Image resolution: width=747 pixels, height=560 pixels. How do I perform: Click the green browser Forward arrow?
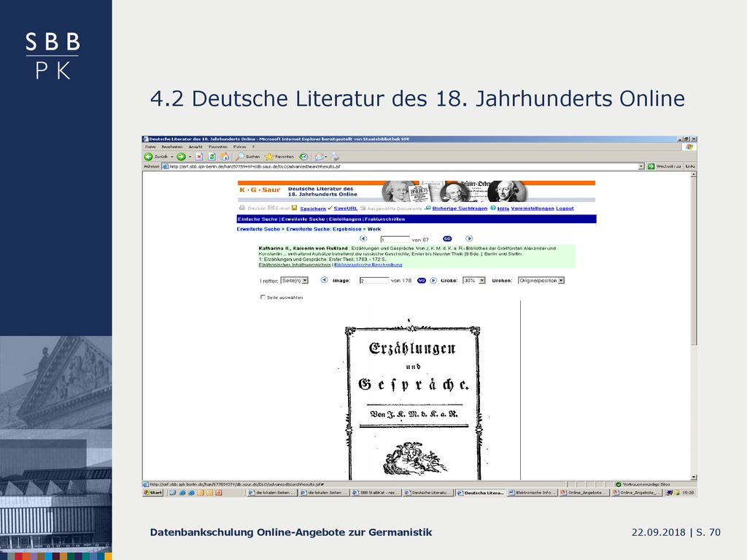(181, 157)
